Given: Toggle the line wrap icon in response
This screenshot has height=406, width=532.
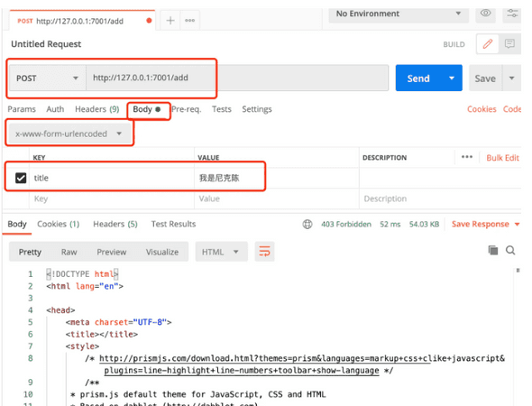Looking at the screenshot, I should coord(264,252).
